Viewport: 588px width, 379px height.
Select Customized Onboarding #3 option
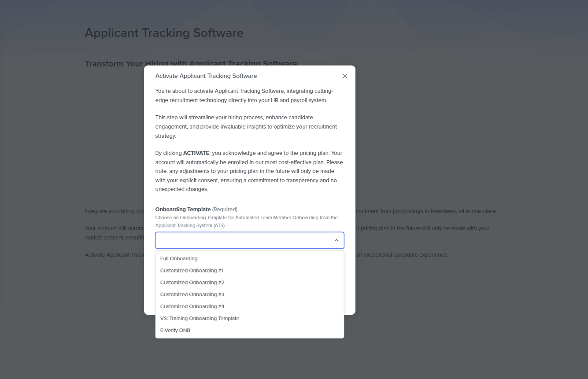pos(192,294)
